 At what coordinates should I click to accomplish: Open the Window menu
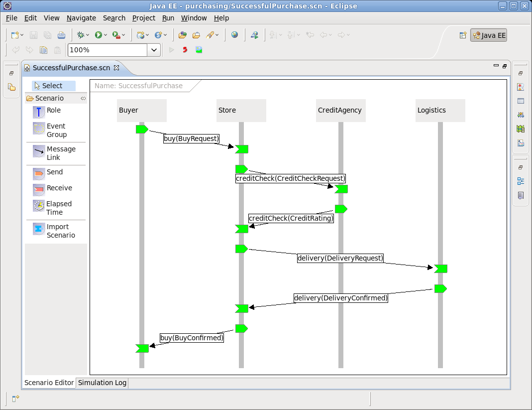click(194, 18)
